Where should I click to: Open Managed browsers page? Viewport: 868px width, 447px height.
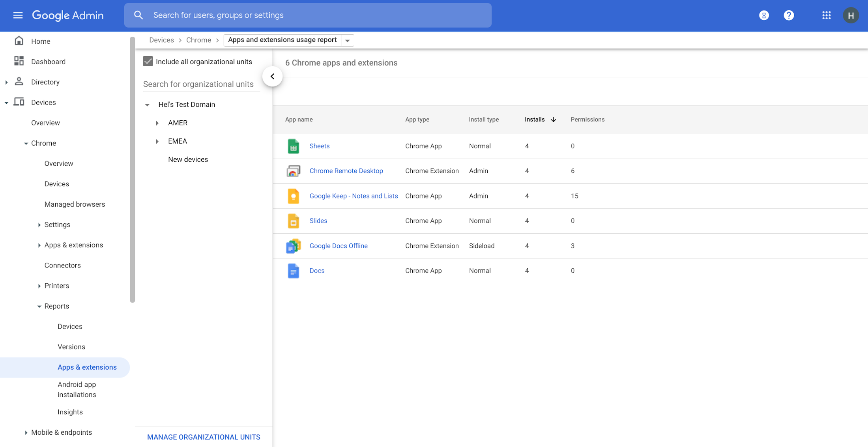coord(75,204)
